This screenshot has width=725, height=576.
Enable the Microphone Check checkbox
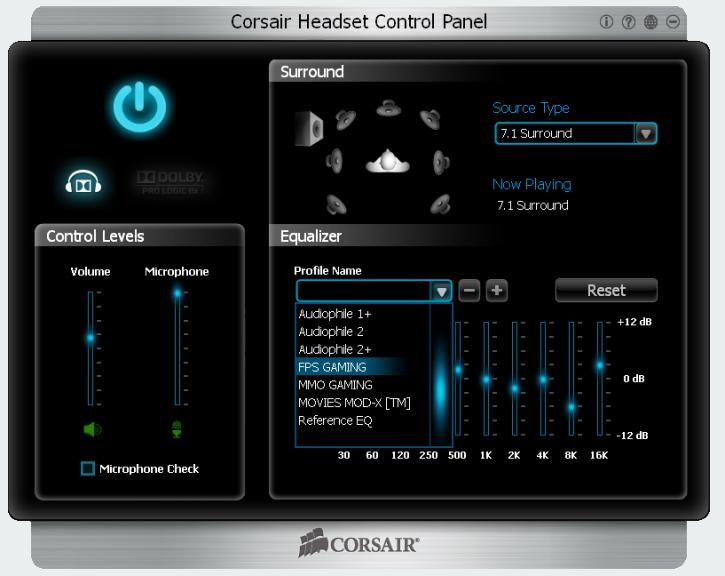click(87, 468)
